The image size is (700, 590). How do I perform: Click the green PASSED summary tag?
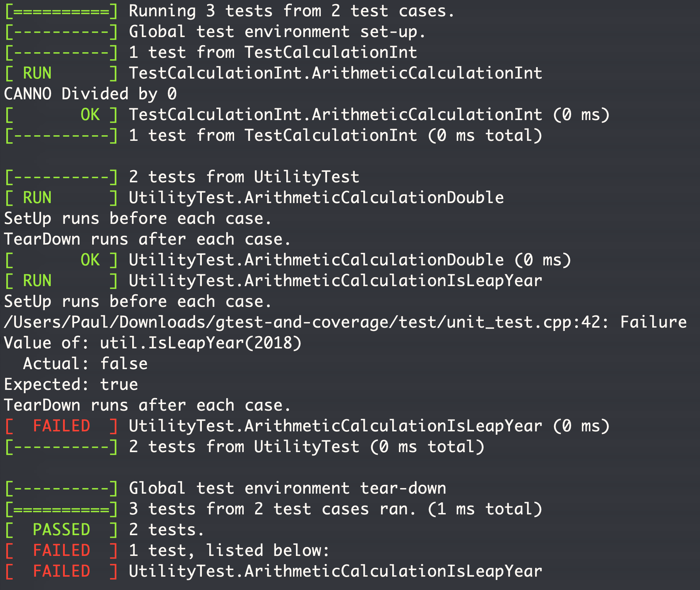pos(61,530)
